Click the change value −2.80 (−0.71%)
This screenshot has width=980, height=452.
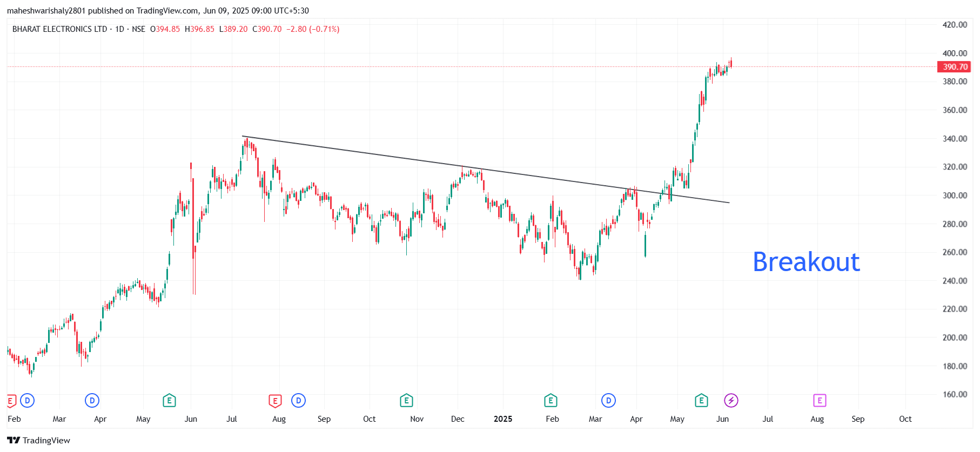(313, 29)
